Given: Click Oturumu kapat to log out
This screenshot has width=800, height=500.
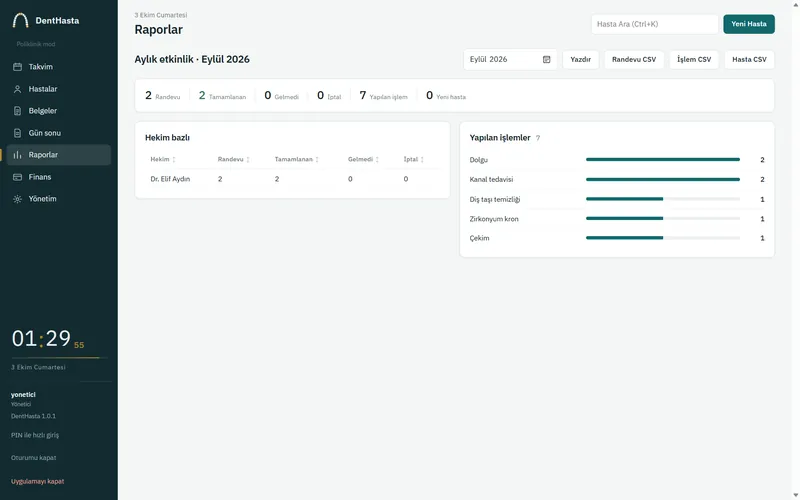Looking at the screenshot, I should 34,458.
